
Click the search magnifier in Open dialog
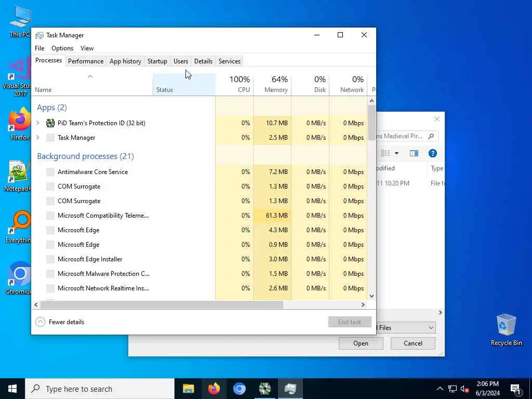431,136
